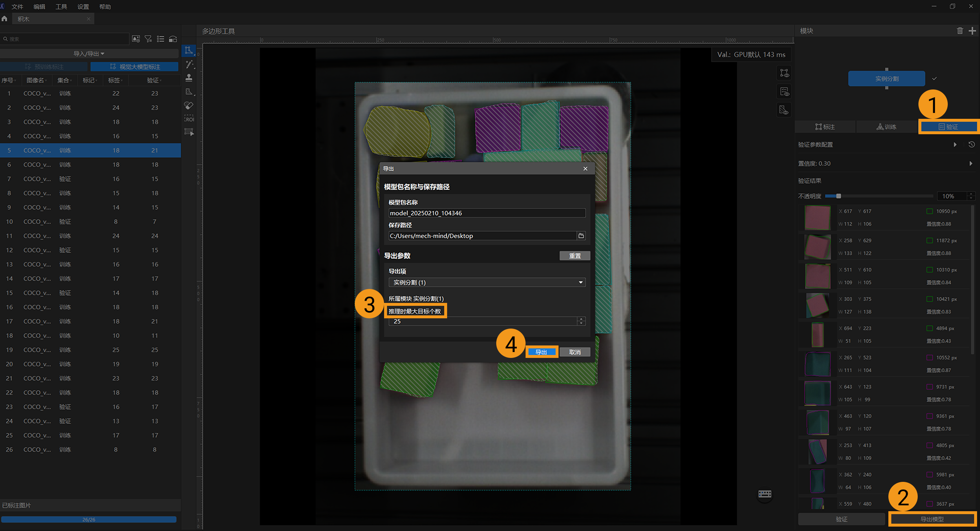Open the list view options icon
This screenshot has height=531, width=980.
(161, 39)
